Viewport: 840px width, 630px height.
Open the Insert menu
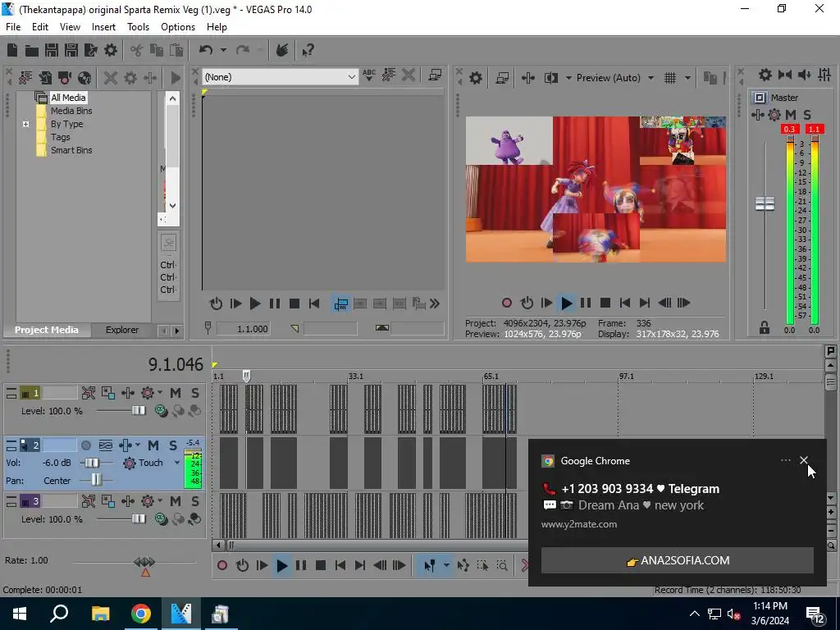tap(103, 27)
